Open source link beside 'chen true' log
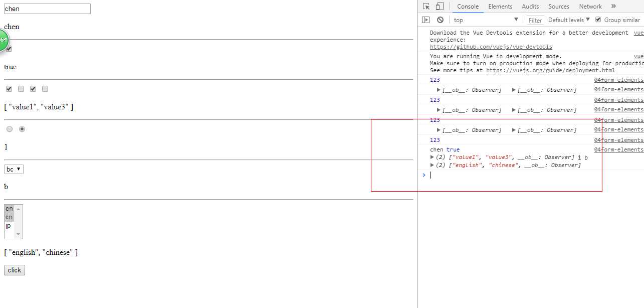 618,149
